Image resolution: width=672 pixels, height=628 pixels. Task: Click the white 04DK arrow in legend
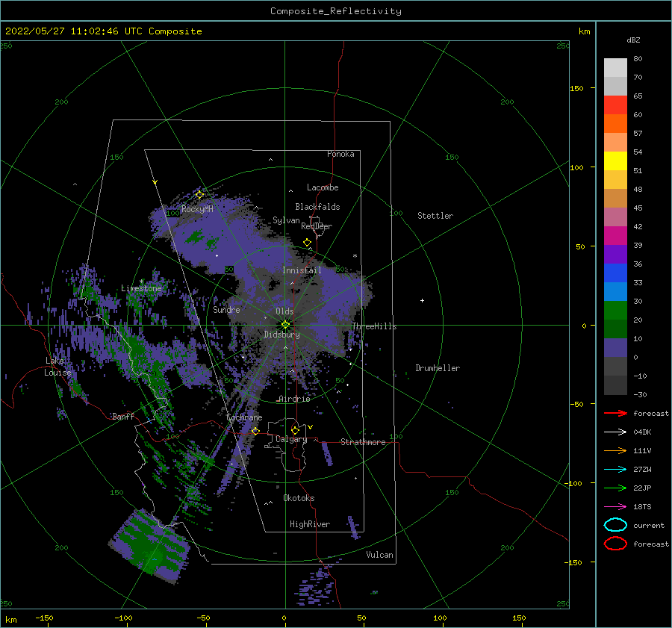pyautogui.click(x=615, y=432)
